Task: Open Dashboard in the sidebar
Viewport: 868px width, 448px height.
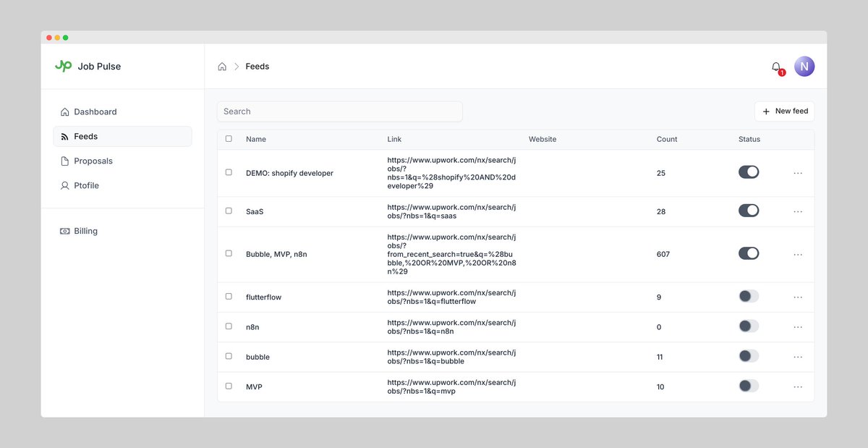Action: (122, 112)
